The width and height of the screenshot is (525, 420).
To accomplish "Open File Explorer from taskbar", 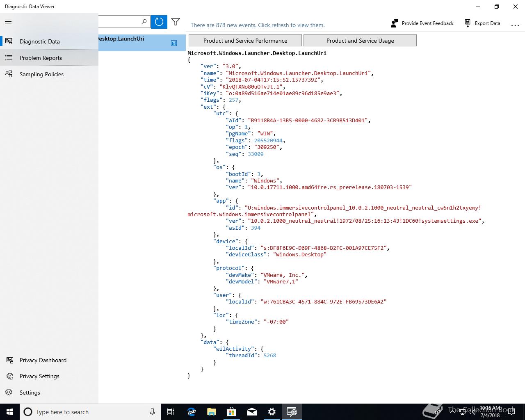I will [x=212, y=412].
